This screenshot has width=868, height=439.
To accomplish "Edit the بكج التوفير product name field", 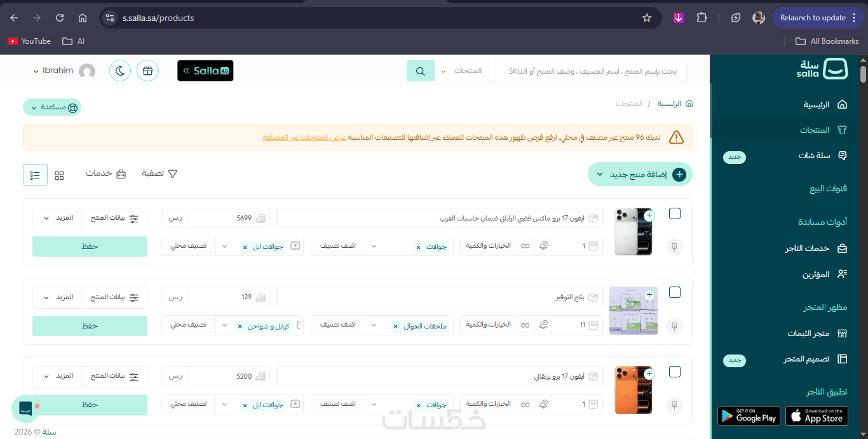I will (440, 297).
